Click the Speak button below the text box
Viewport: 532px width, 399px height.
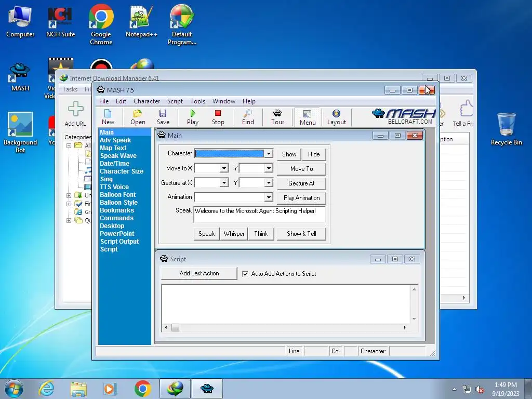coord(206,234)
